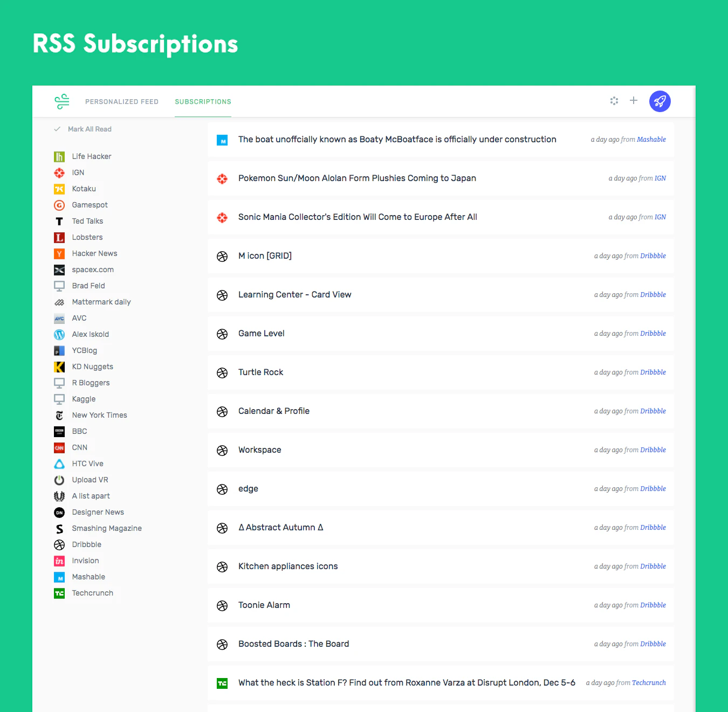The image size is (728, 712).
Task: Click the Gamespot icon in sidebar
Action: pos(59,205)
